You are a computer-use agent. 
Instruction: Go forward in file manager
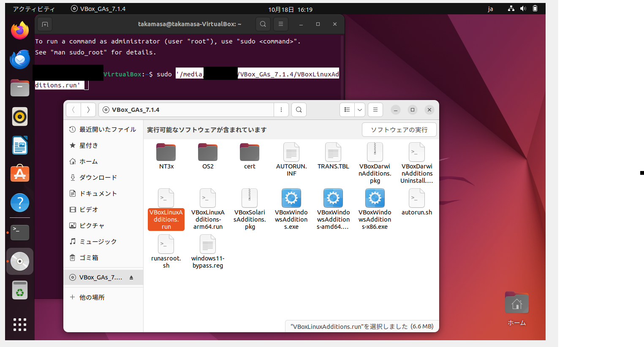pos(88,110)
